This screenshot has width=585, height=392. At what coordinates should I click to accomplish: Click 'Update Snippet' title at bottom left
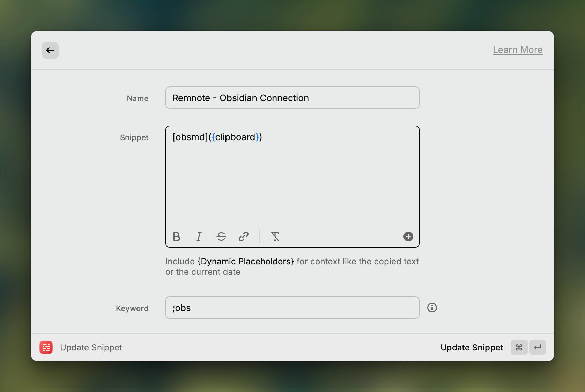[x=91, y=348]
